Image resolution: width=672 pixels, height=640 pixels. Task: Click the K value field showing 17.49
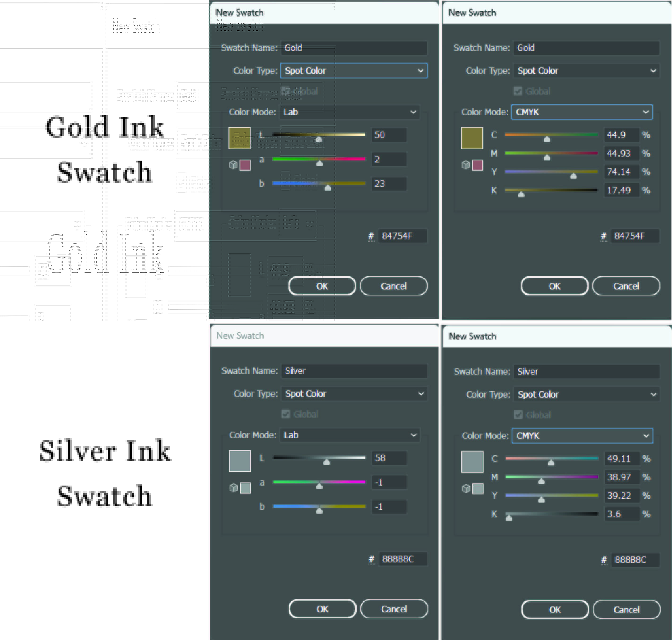pos(621,190)
